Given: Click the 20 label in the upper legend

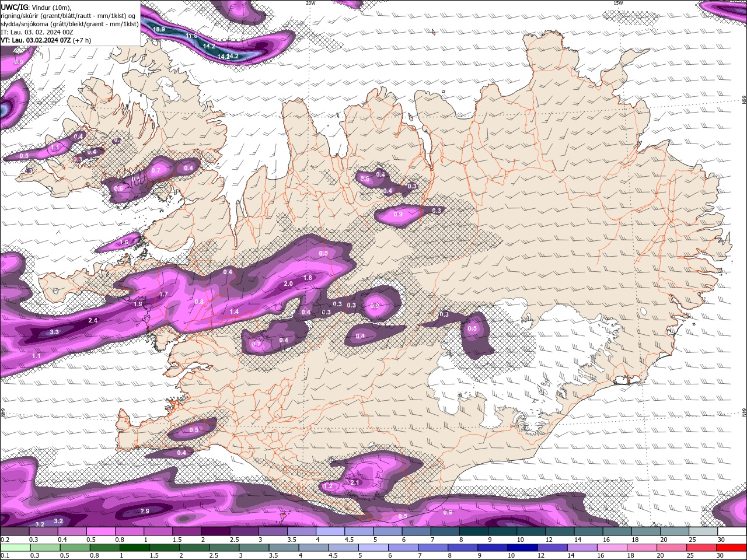Looking at the screenshot, I should 663,540.
